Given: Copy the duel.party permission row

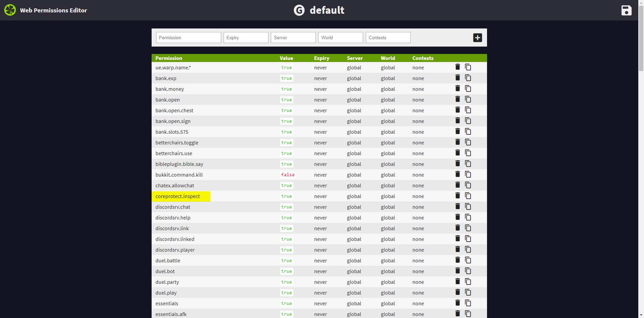Looking at the screenshot, I should pos(468,282).
